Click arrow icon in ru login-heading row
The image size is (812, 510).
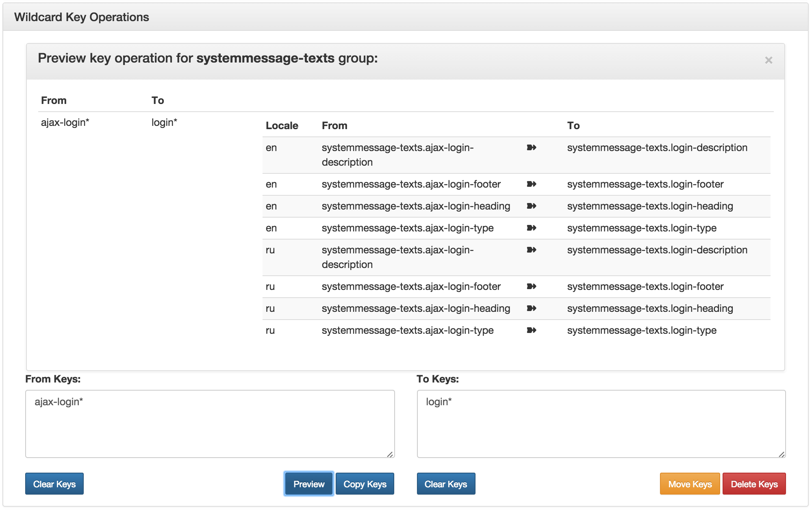coord(531,308)
